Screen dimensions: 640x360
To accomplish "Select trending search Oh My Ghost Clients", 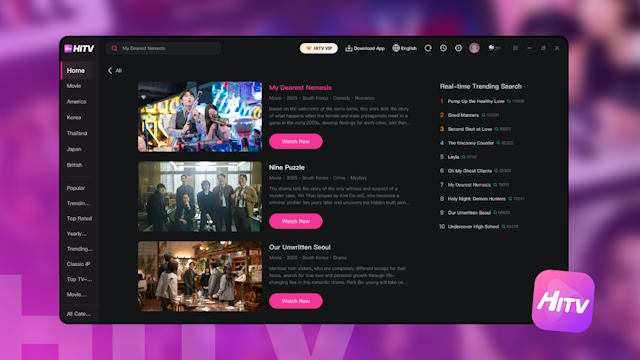I will point(470,171).
